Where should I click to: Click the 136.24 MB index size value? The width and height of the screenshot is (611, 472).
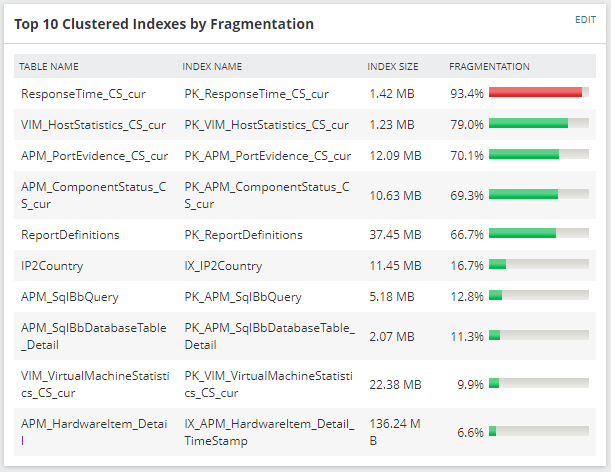(395, 432)
